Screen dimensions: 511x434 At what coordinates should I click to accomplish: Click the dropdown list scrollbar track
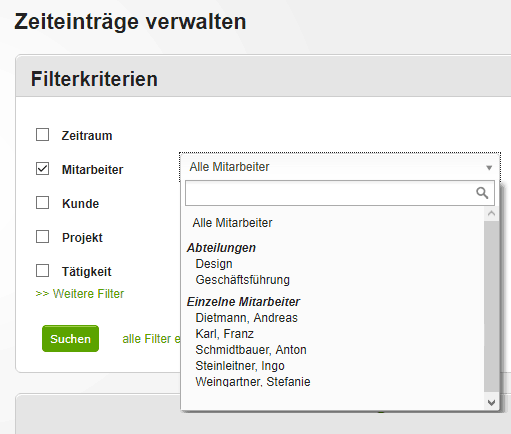click(x=491, y=307)
